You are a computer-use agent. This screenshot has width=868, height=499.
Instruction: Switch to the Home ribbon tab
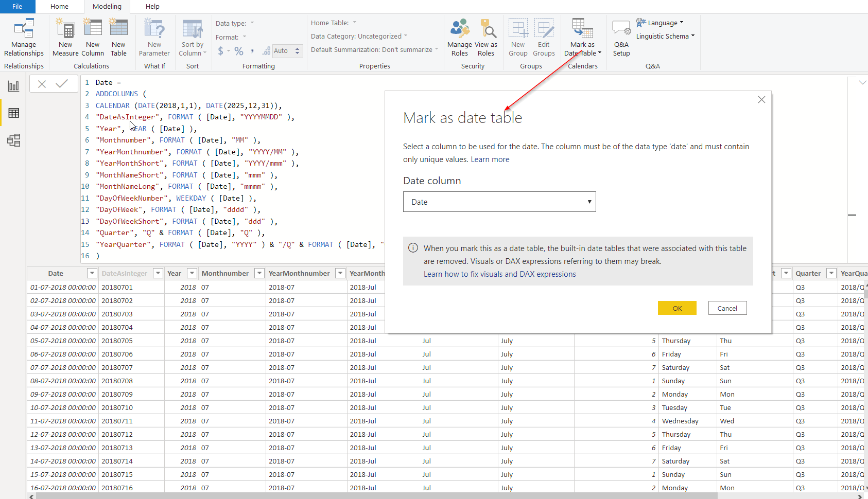59,7
